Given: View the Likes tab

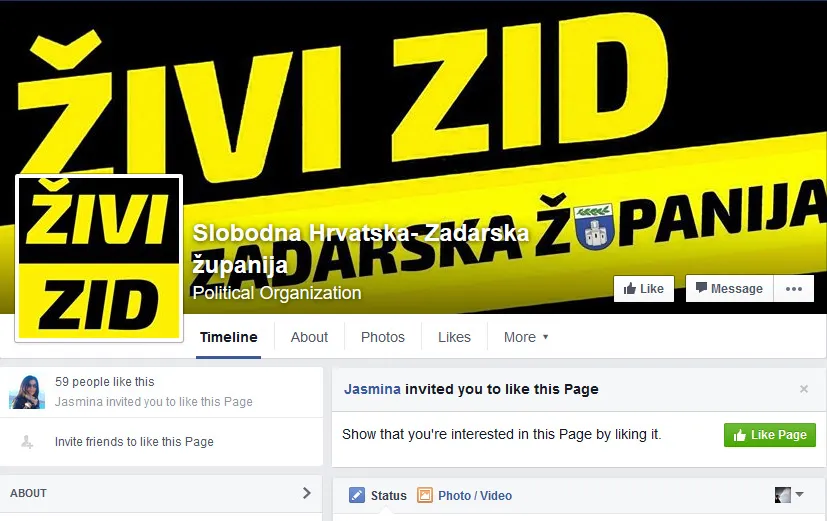Looking at the screenshot, I should point(454,337).
